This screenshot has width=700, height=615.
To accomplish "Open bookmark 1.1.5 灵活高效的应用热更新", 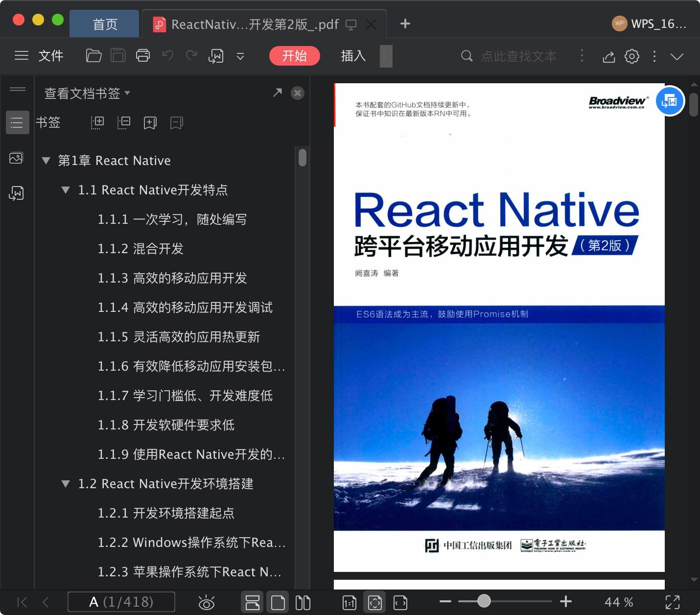I will point(179,337).
